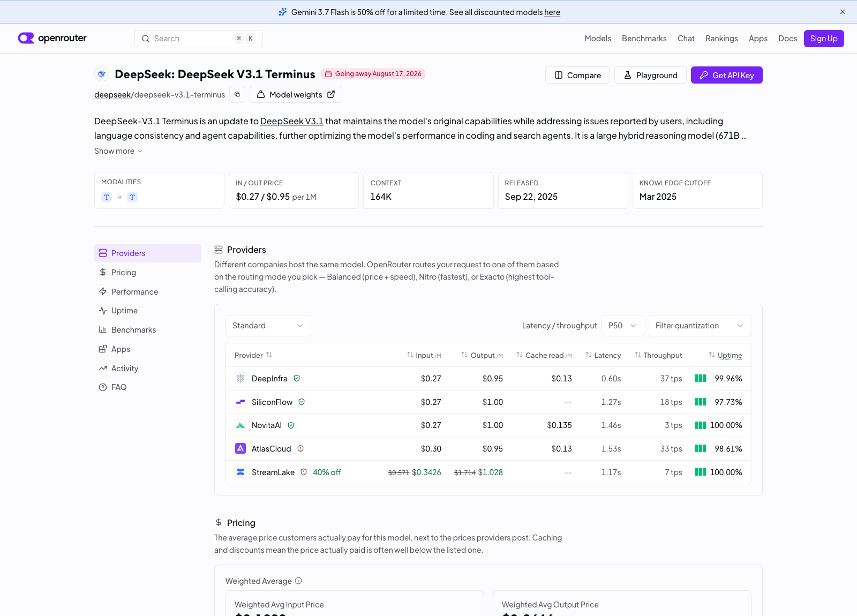Click AtlasCloud's orange shield icon
The image size is (857, 616).
[300, 448]
